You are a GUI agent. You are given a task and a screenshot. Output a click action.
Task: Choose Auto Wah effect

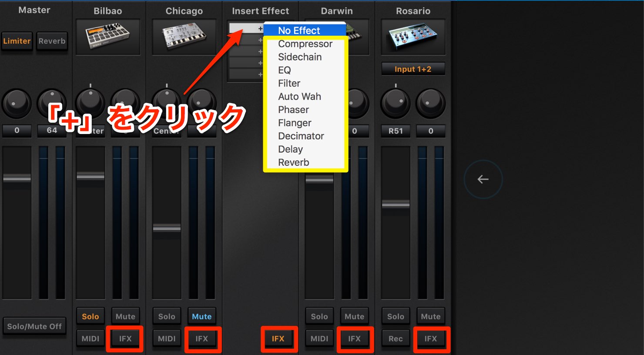pos(305,97)
